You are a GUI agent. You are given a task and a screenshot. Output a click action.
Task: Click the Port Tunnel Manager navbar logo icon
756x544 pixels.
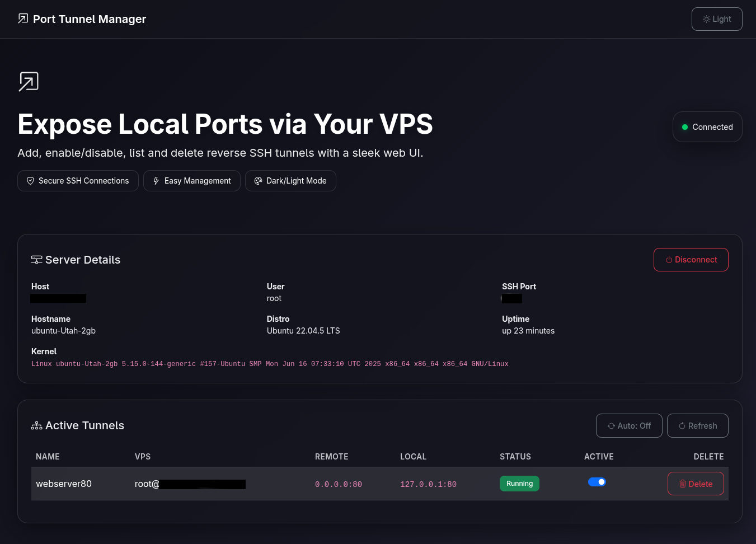click(23, 18)
